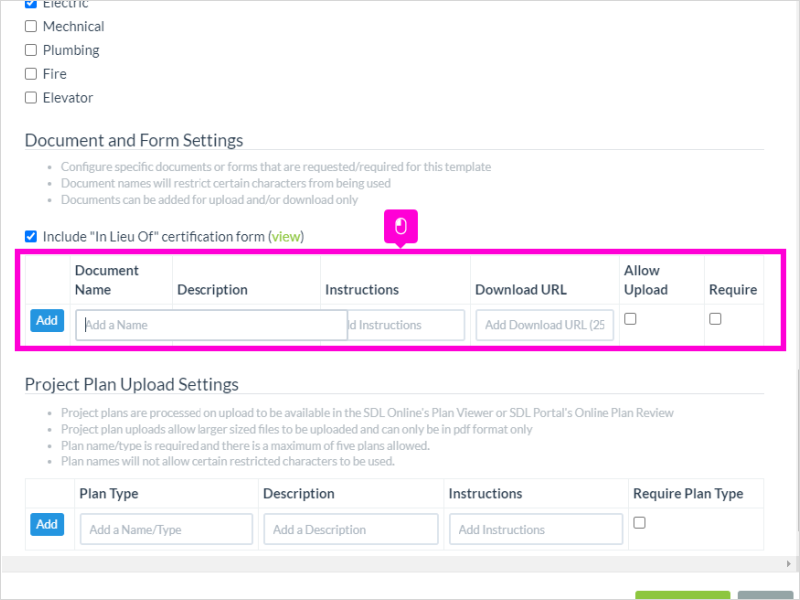Click the document Instructions input field
This screenshot has height=600, width=800.
pyautogui.click(x=406, y=325)
